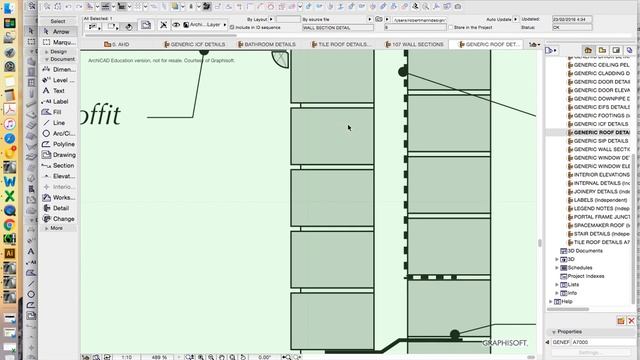
Task: Select GENERIC FOOTINGS in Navigator tree
Action: 599,116
